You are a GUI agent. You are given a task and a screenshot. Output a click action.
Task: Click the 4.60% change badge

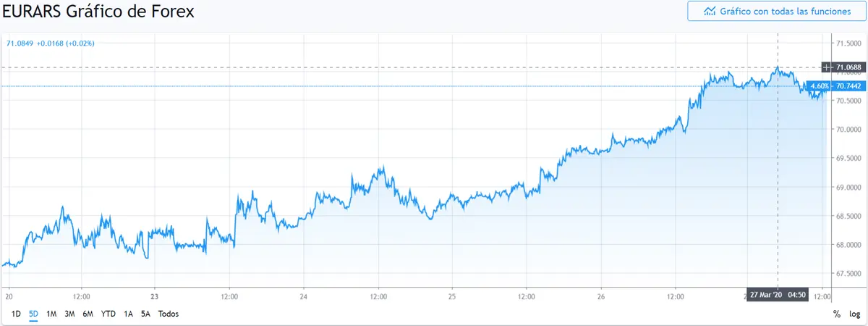820,86
